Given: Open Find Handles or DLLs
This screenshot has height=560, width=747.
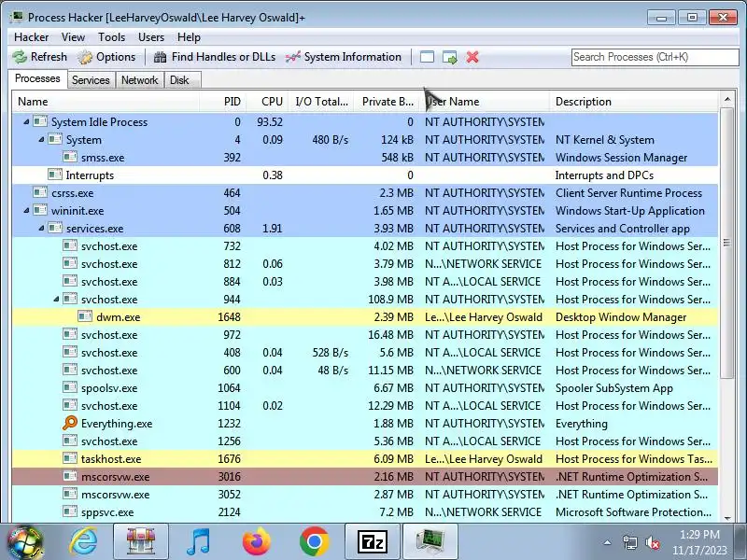Looking at the screenshot, I should [x=215, y=57].
